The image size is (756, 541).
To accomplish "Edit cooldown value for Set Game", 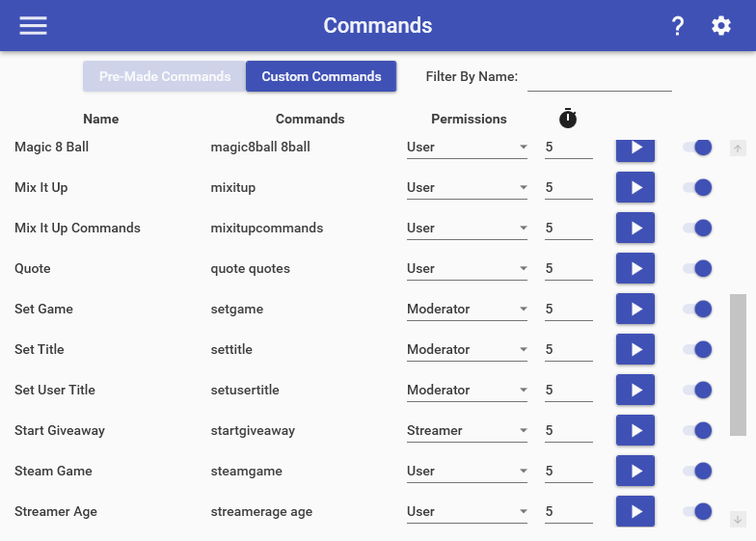I will tap(569, 309).
